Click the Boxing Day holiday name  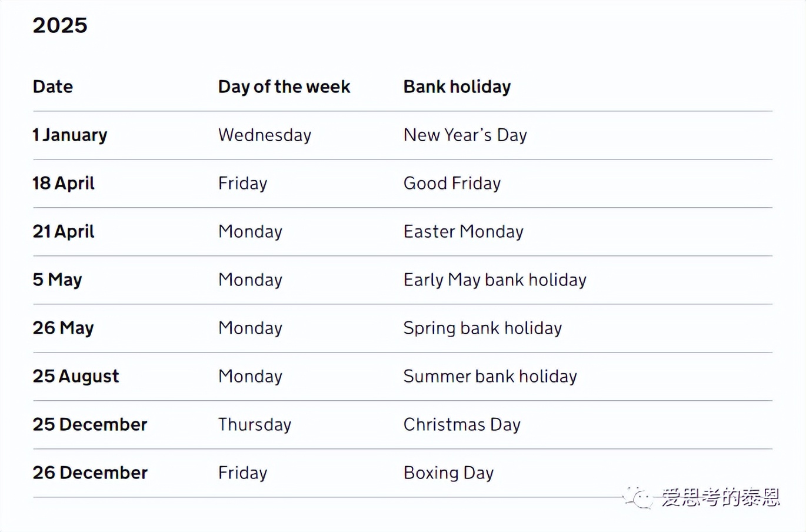click(448, 473)
